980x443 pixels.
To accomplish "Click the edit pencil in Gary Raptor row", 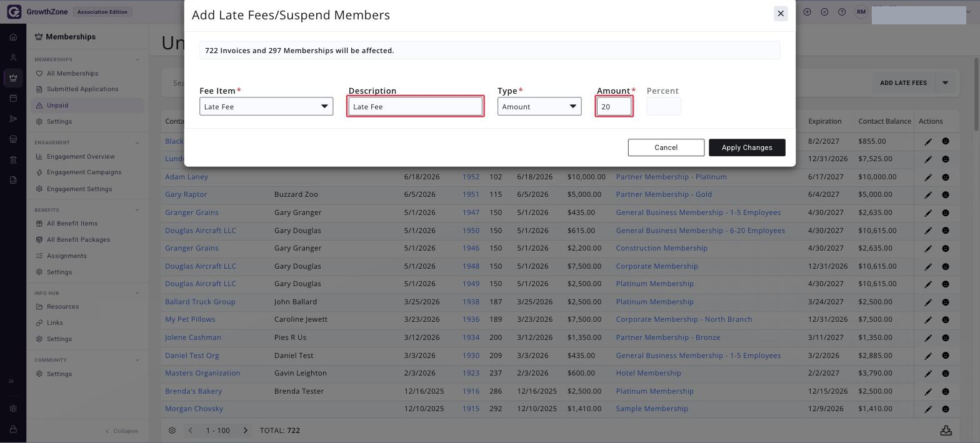I will click(928, 195).
